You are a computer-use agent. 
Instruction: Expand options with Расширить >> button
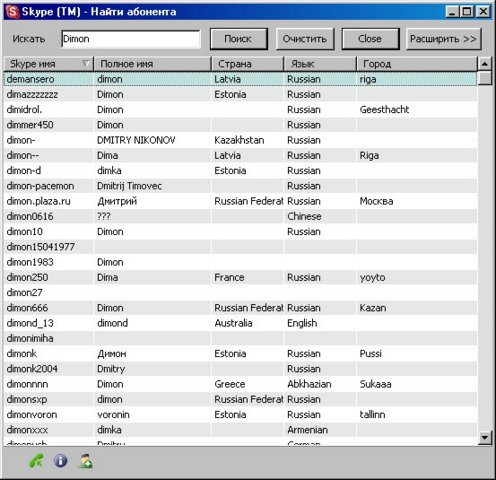point(443,39)
